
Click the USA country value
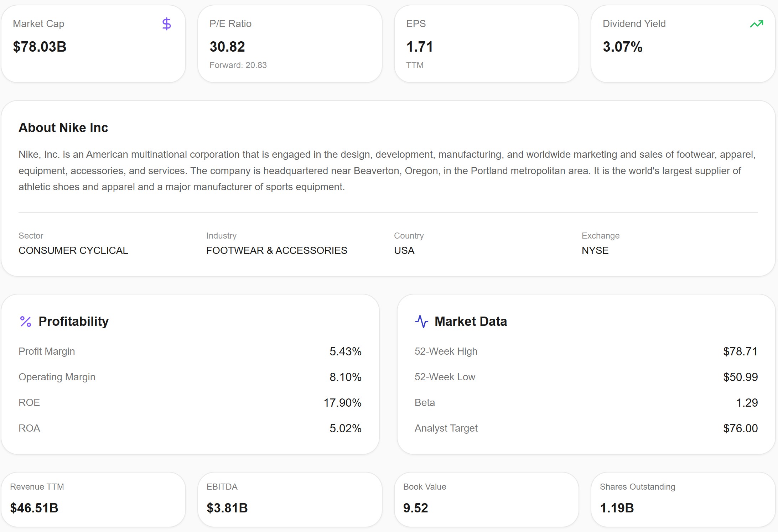point(404,250)
